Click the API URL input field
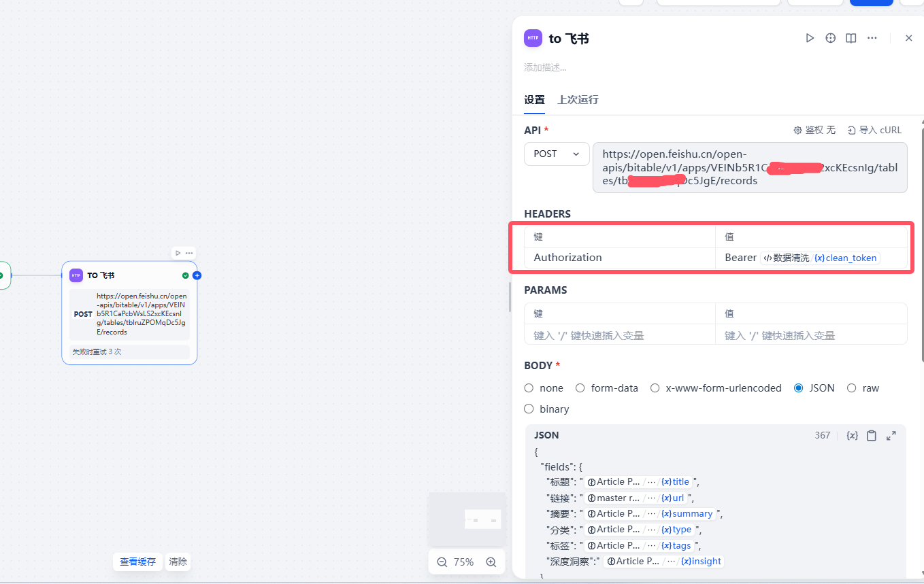This screenshot has height=584, width=924. (x=750, y=167)
